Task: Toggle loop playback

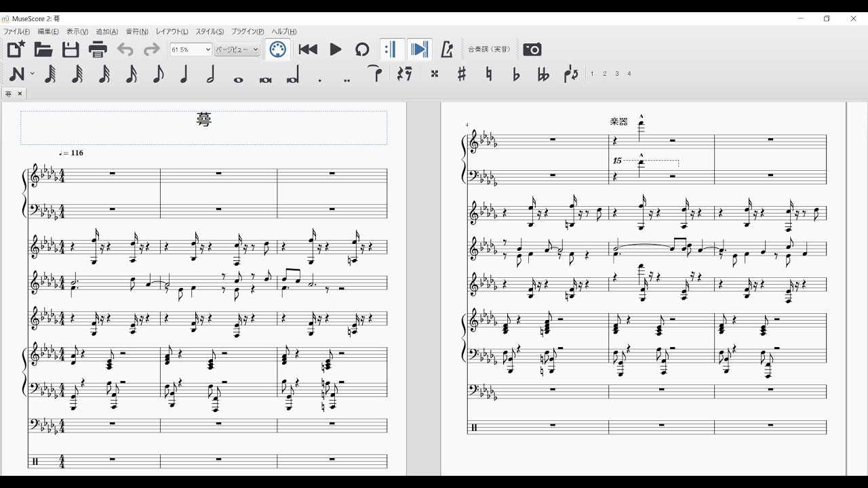Action: (362, 49)
